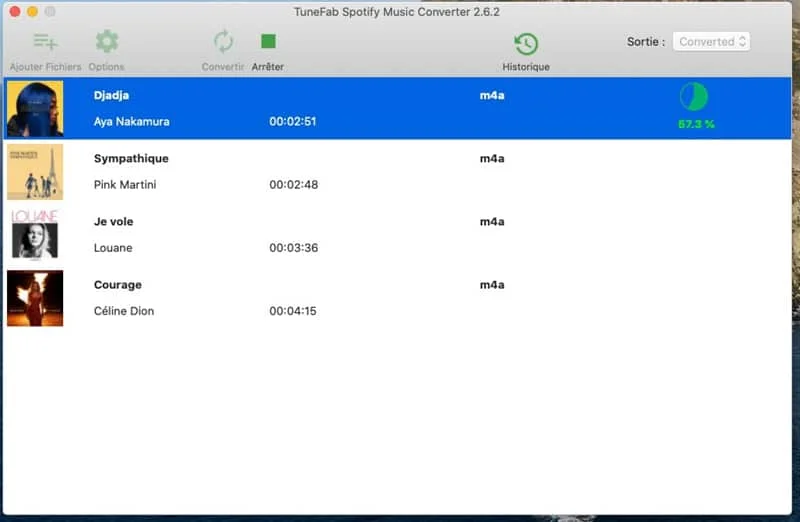Viewport: 800px width, 522px height.
Task: Click the Convertir refresh icon
Action: click(223, 42)
